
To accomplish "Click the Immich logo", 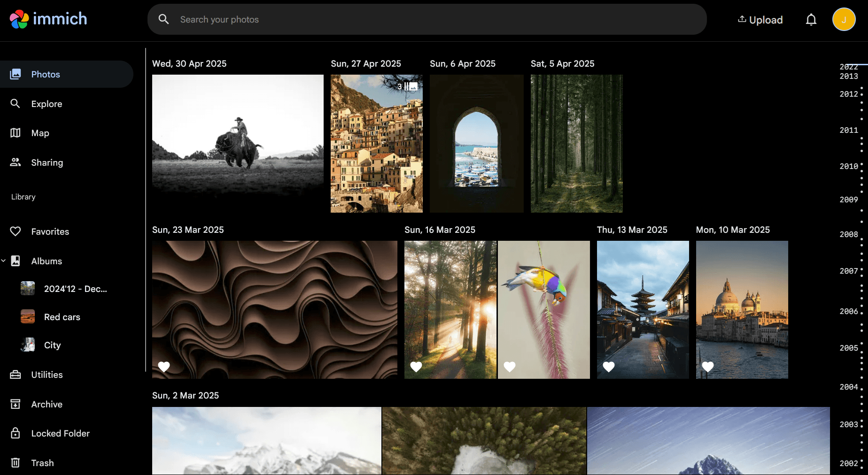I will 48,19.
